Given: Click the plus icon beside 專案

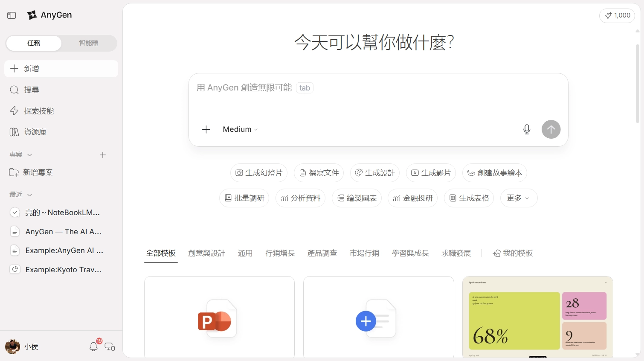Looking at the screenshot, I should point(103,155).
